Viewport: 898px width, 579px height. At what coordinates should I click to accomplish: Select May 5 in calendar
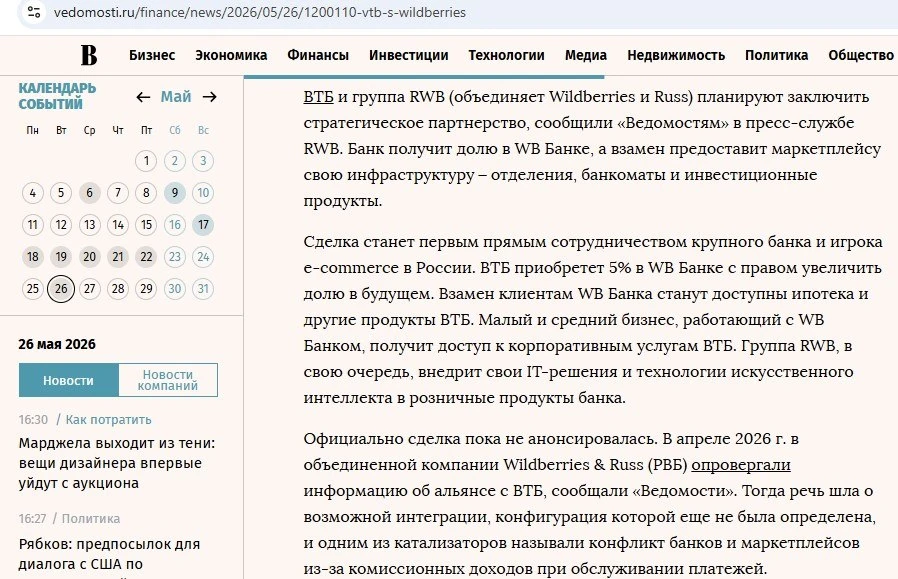[61, 193]
